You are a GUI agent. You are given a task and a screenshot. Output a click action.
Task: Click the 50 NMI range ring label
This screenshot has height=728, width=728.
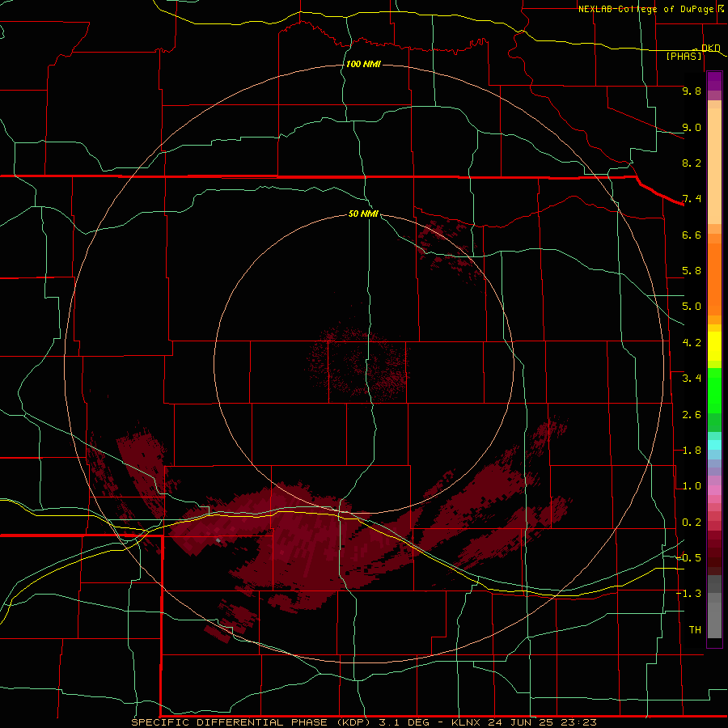363,214
